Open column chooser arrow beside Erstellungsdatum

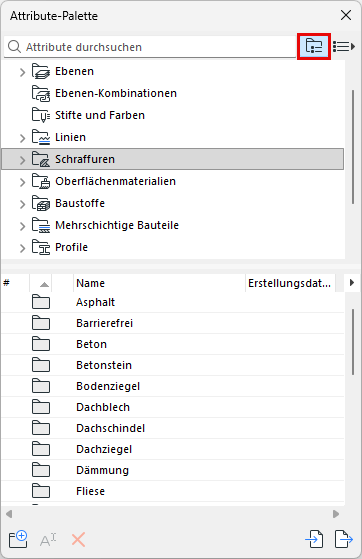(352, 283)
